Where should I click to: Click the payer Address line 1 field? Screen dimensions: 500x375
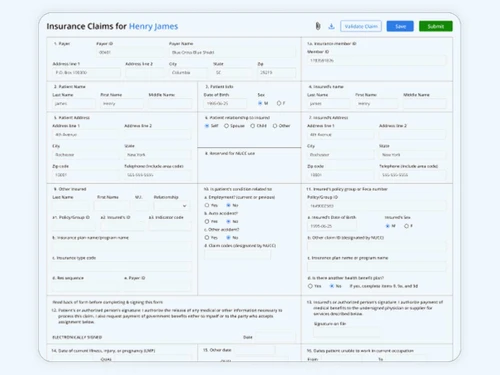86,73
